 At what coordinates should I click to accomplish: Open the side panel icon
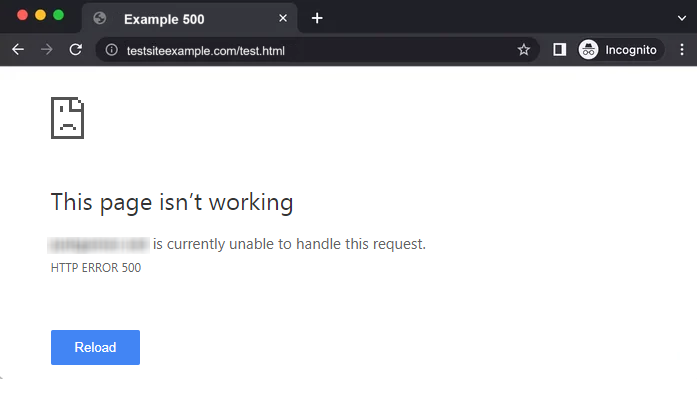559,50
